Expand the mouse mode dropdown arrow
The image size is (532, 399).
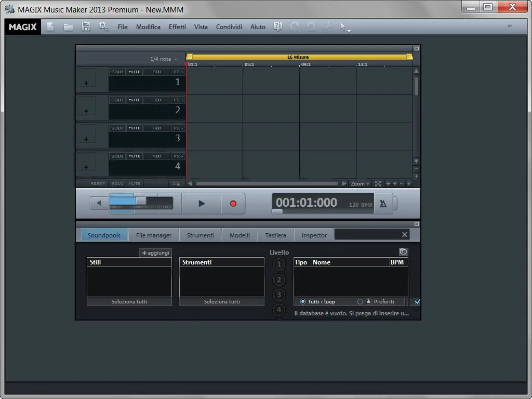coord(349,32)
